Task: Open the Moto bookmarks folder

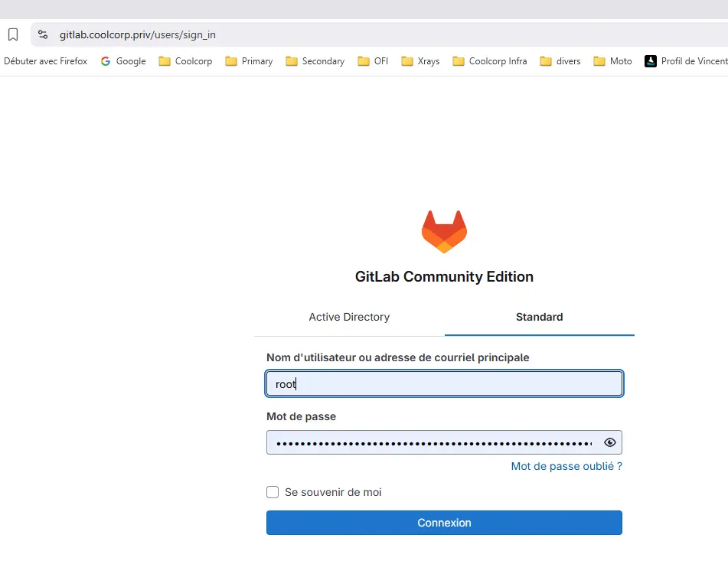Action: pyautogui.click(x=613, y=61)
